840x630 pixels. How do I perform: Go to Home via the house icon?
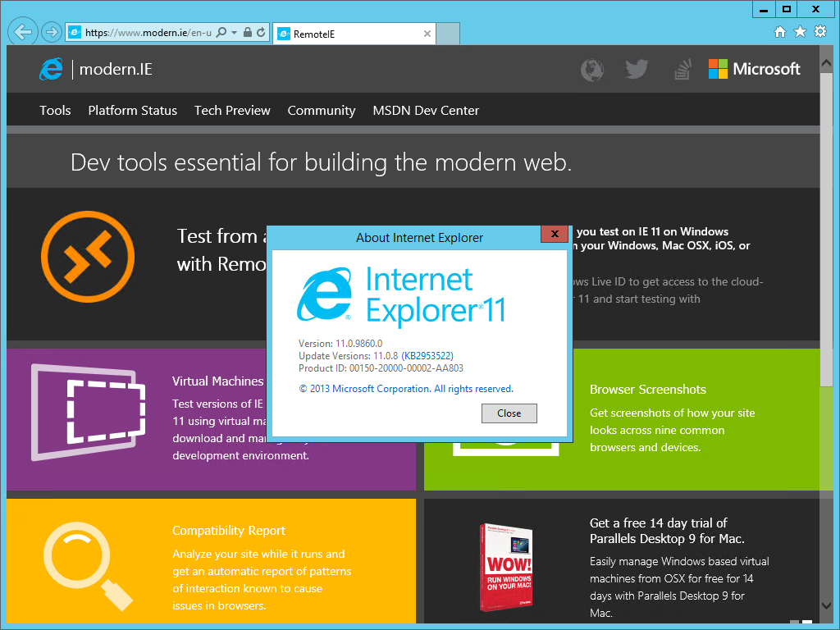point(780,32)
